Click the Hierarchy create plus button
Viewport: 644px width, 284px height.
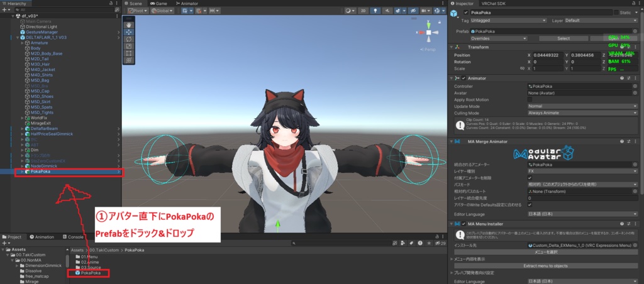coord(4,9)
